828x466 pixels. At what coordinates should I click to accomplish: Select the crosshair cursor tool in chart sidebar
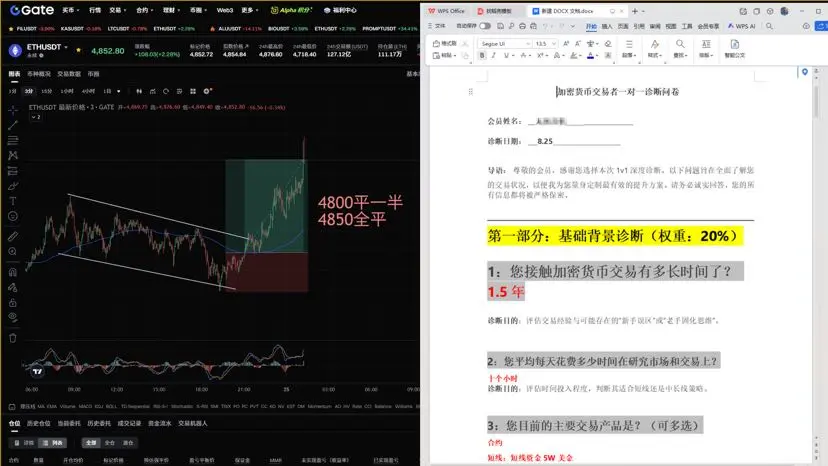pyautogui.click(x=13, y=110)
